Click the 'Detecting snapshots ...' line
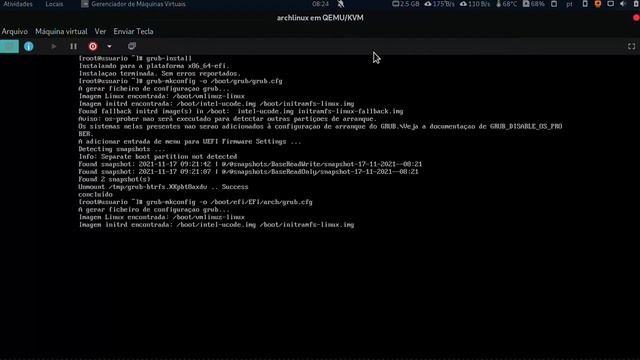 122,149
